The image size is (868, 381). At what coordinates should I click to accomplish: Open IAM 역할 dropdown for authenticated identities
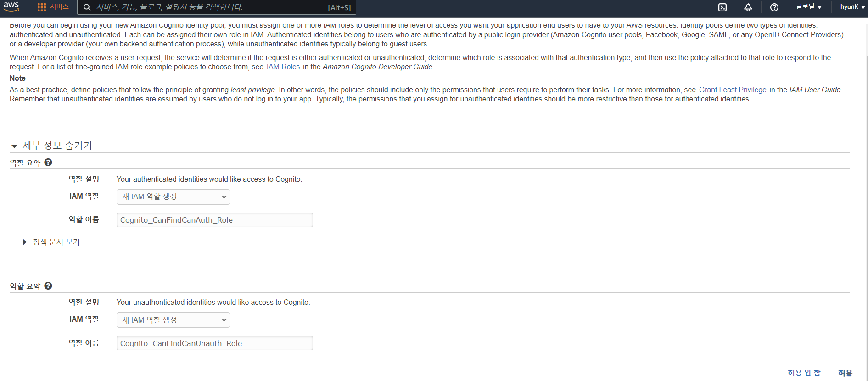(x=173, y=197)
